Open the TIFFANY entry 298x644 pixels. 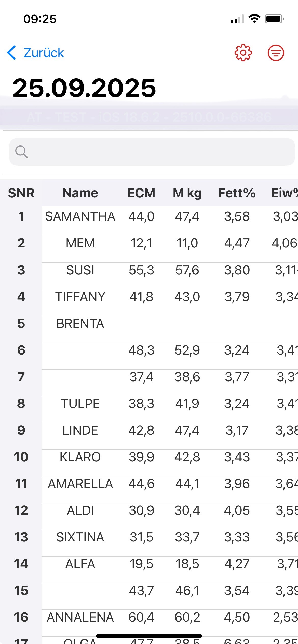(80, 297)
